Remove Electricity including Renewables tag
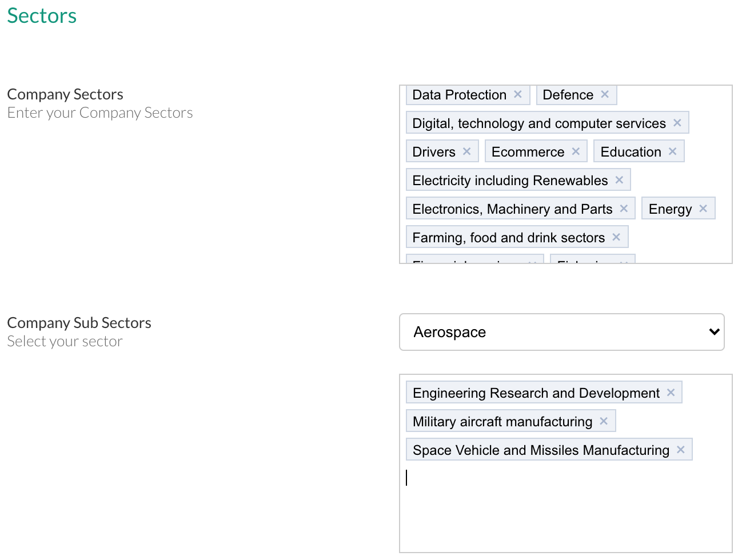Image resolution: width=742 pixels, height=560 pixels. pyautogui.click(x=619, y=180)
